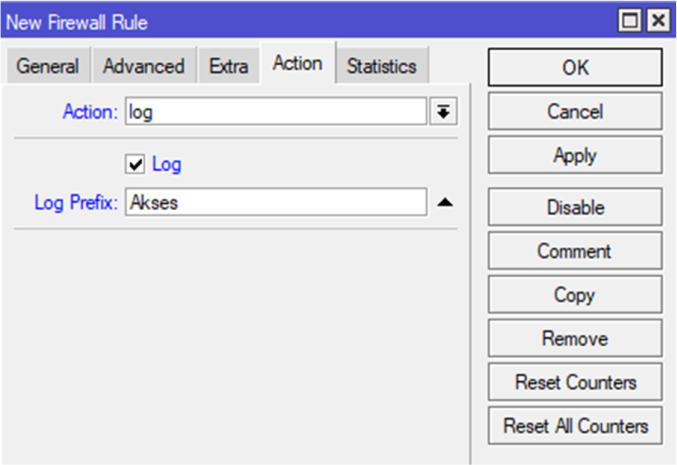Image resolution: width=677 pixels, height=465 pixels.
Task: Disable this firewall rule
Action: (x=575, y=207)
